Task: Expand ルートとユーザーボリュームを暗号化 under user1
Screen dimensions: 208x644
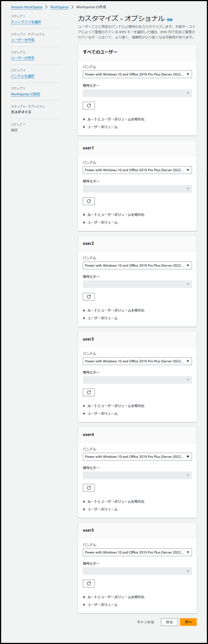Action: [114, 215]
